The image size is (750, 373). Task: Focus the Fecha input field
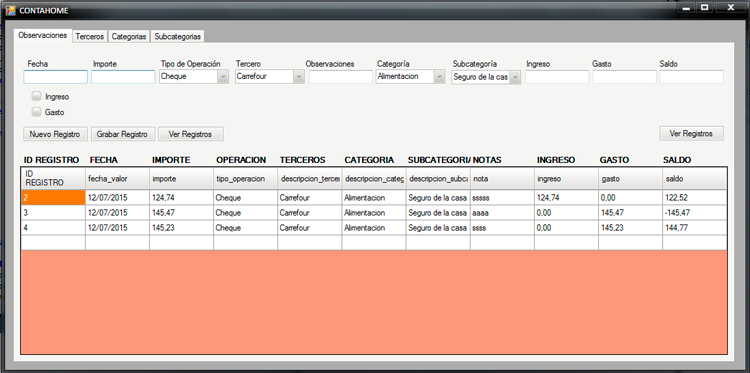click(x=55, y=77)
